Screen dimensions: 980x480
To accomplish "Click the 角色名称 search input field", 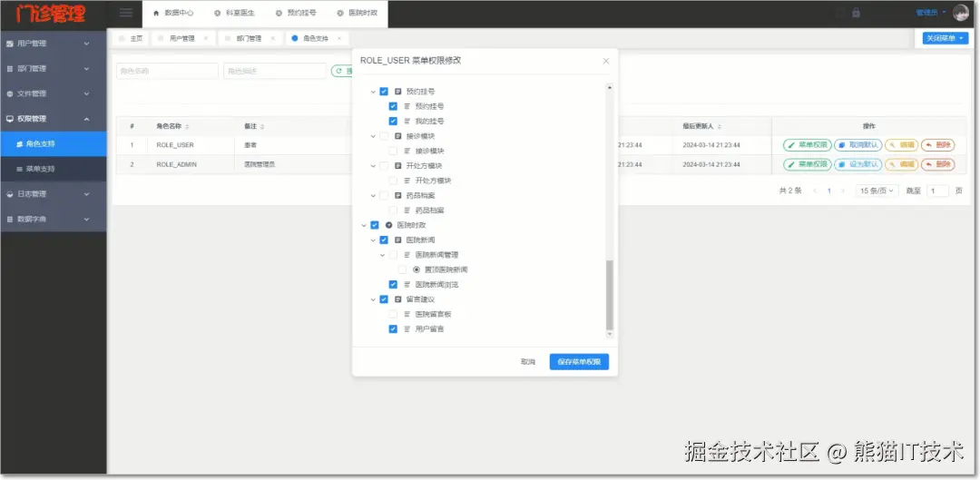I will [168, 72].
